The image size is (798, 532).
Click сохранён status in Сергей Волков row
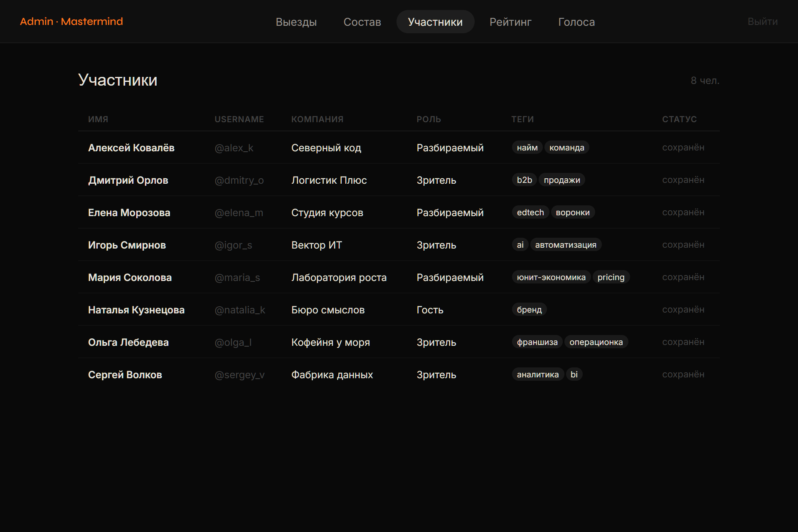click(x=683, y=374)
